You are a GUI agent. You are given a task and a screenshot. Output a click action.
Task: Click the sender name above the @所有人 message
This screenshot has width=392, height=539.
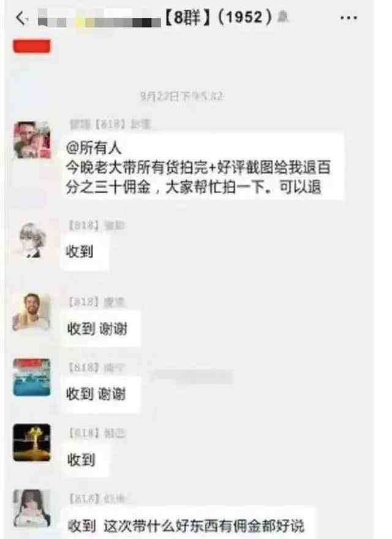110,124
